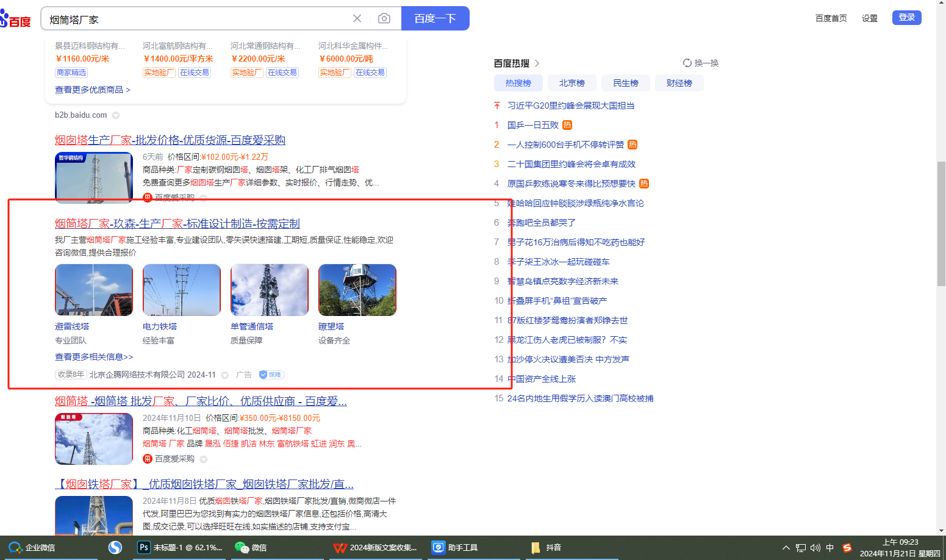Viewport: 946px width, 560px height.
Task: Open 微信 from the taskbar
Action: [x=251, y=547]
